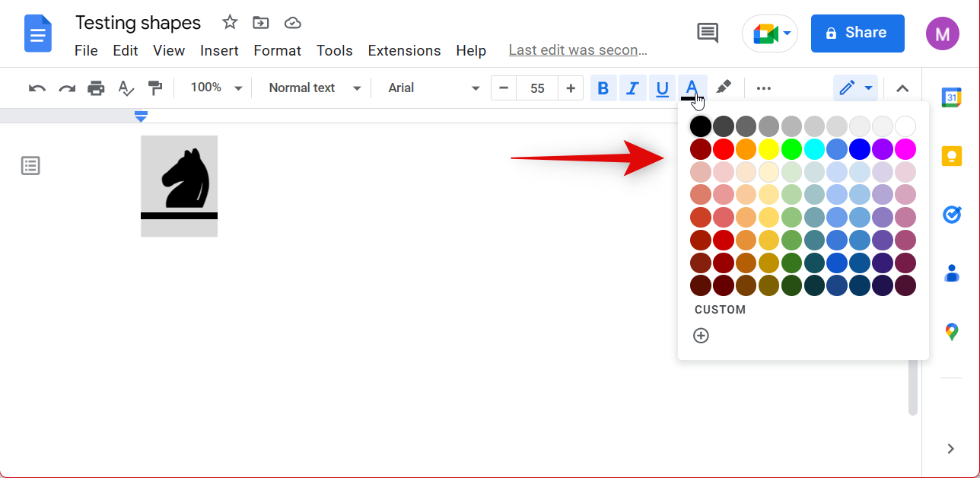The width and height of the screenshot is (980, 478).
Task: Show the document outline icon
Action: click(x=30, y=166)
